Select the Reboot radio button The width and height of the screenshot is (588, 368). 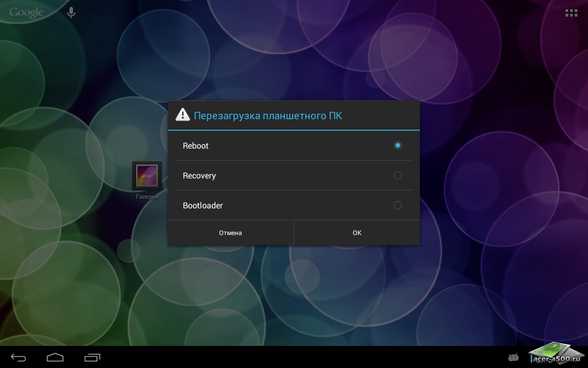pyautogui.click(x=398, y=145)
